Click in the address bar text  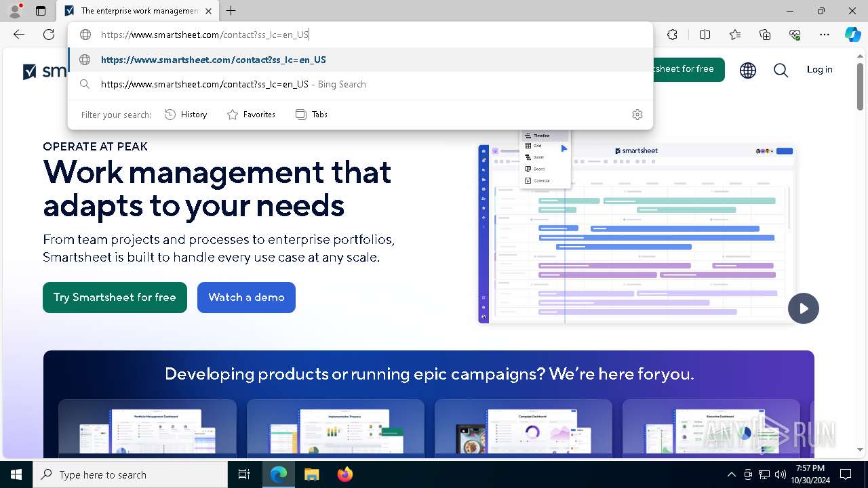(205, 35)
